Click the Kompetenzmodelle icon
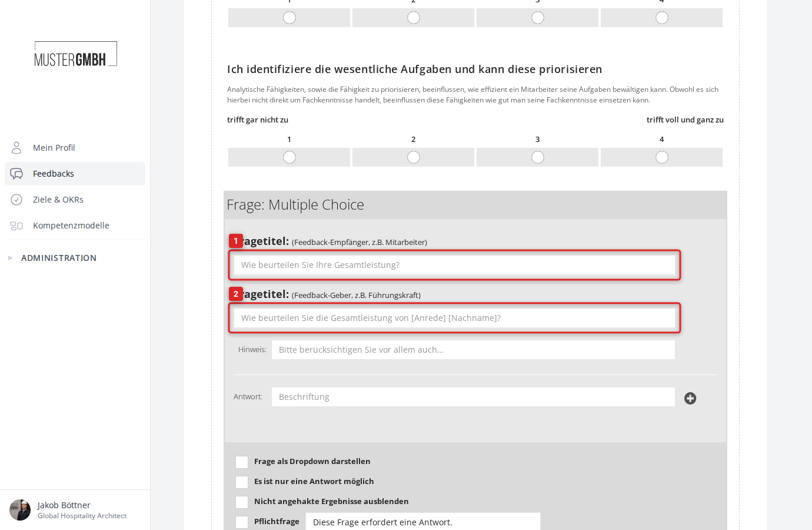Image resolution: width=812 pixels, height=530 pixels. 16,226
